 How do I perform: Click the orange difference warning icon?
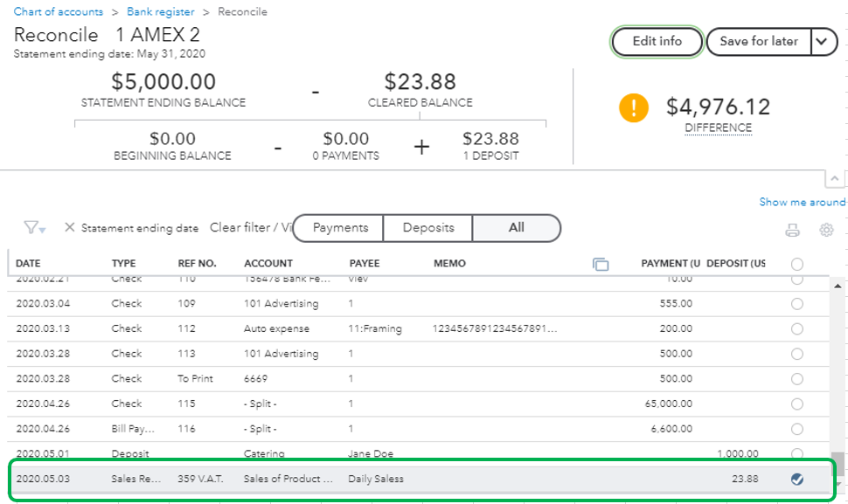[633, 108]
